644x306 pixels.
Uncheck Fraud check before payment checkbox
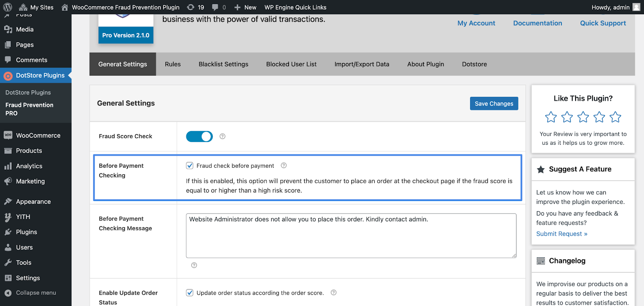pos(190,165)
